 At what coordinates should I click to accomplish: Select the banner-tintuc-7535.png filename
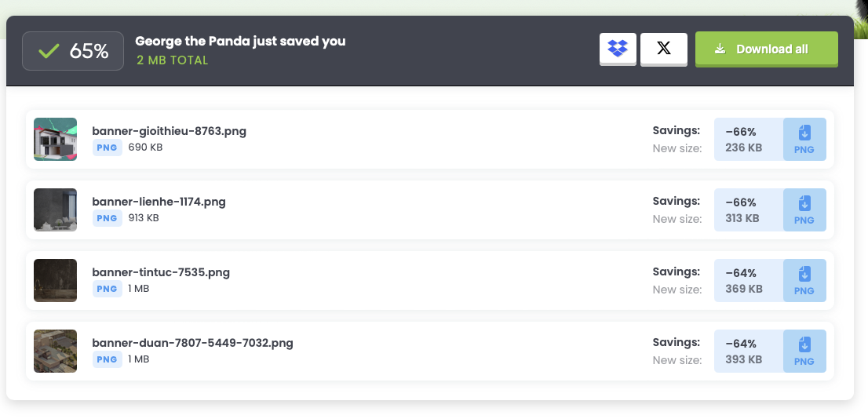click(161, 272)
